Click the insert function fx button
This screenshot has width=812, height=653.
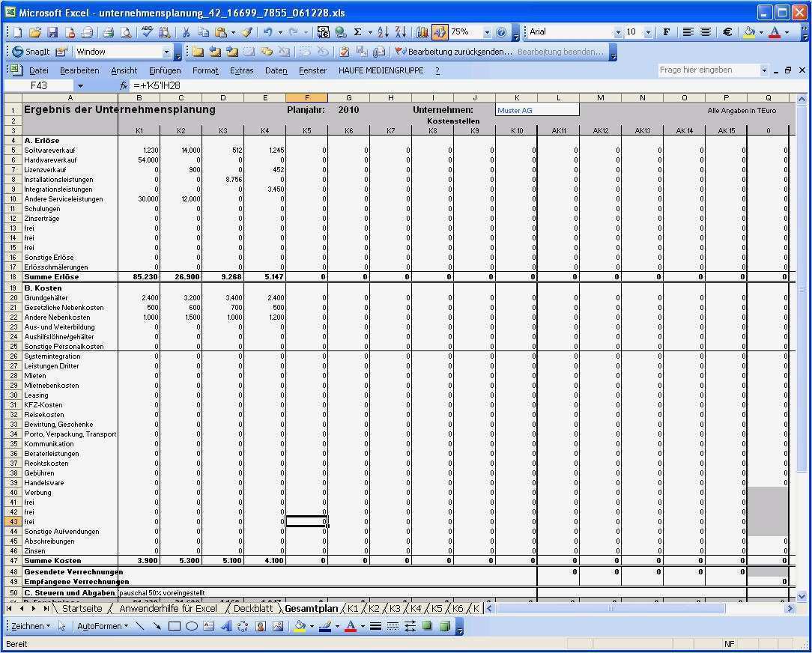124,85
